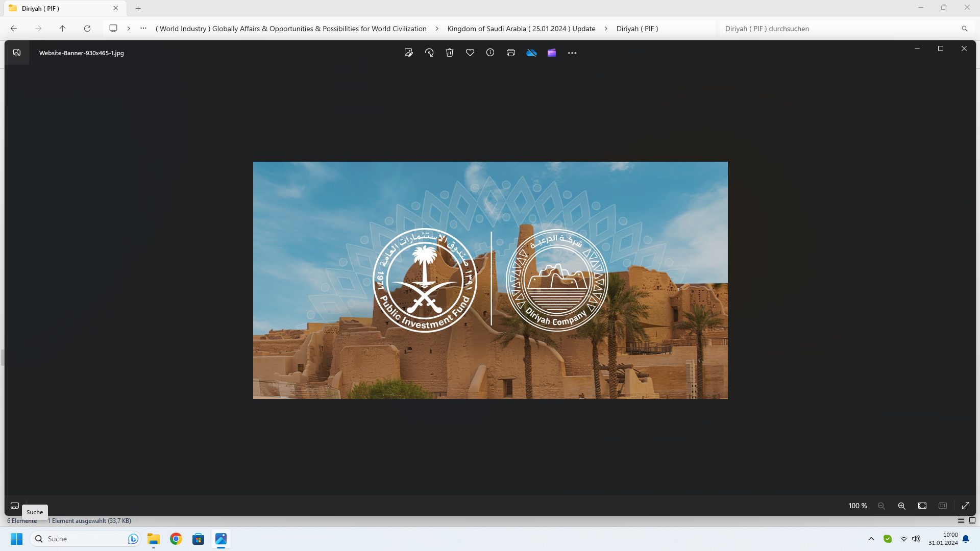Click the Photos app taskbar icon
Screen dimensions: 980x551
221,539
